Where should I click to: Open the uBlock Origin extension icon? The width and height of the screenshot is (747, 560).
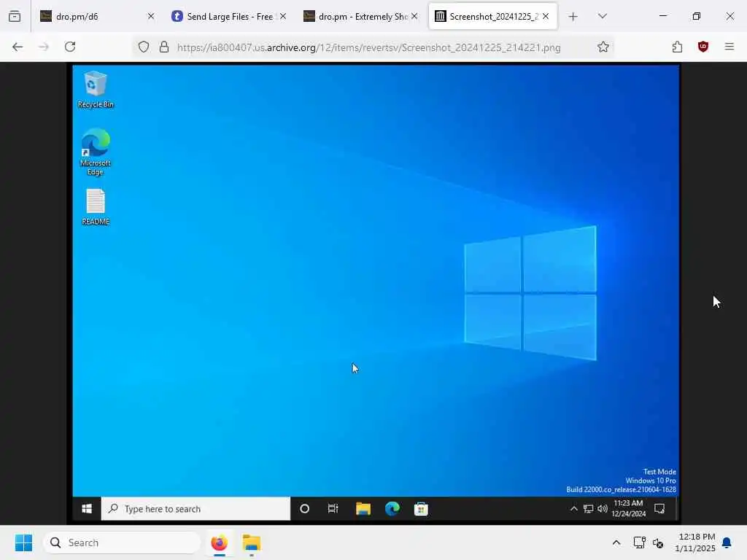[703, 47]
